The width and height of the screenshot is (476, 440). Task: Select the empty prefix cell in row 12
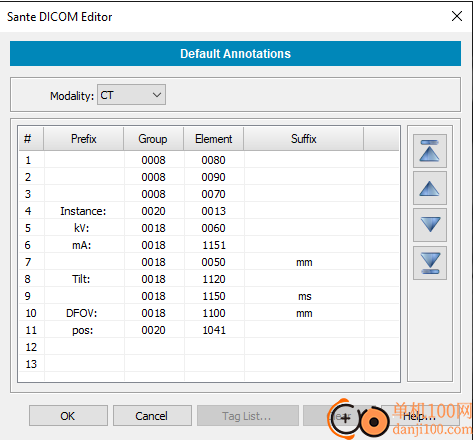[x=84, y=347]
